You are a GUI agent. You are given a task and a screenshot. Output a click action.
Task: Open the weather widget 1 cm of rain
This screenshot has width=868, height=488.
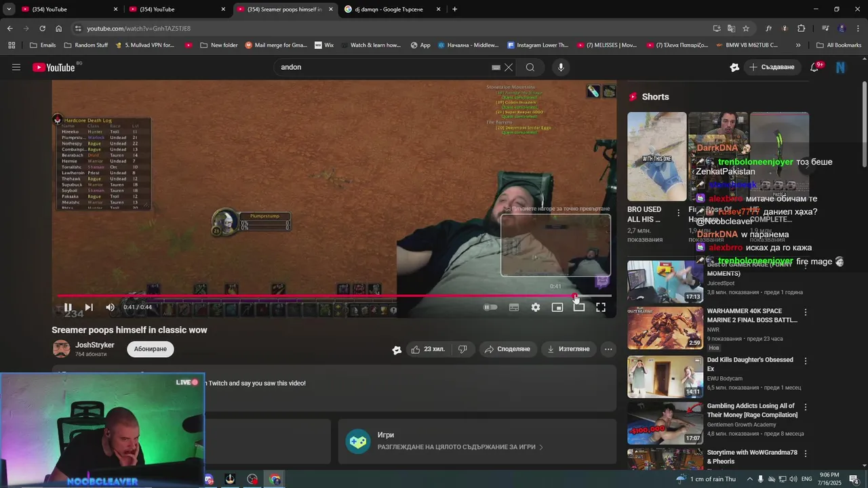(707, 479)
